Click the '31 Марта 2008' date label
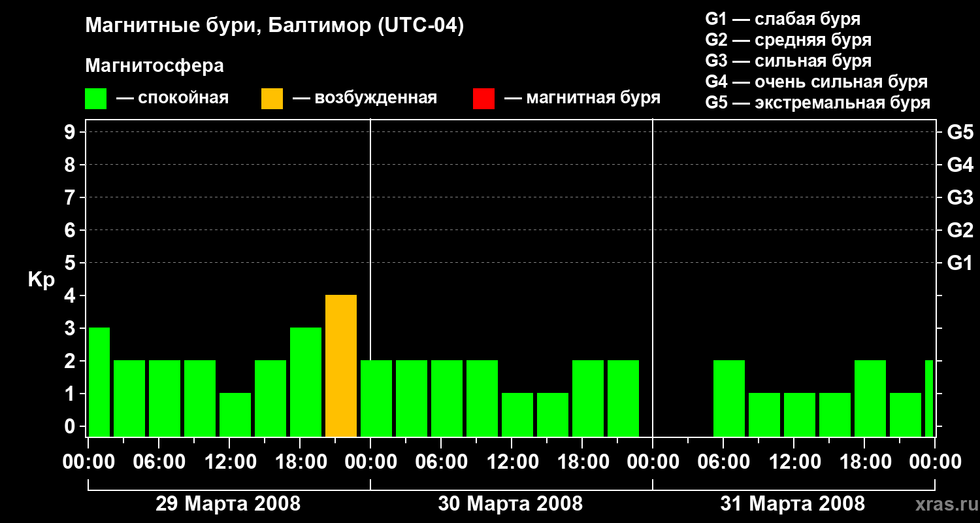980x523 pixels. pyautogui.click(x=792, y=504)
